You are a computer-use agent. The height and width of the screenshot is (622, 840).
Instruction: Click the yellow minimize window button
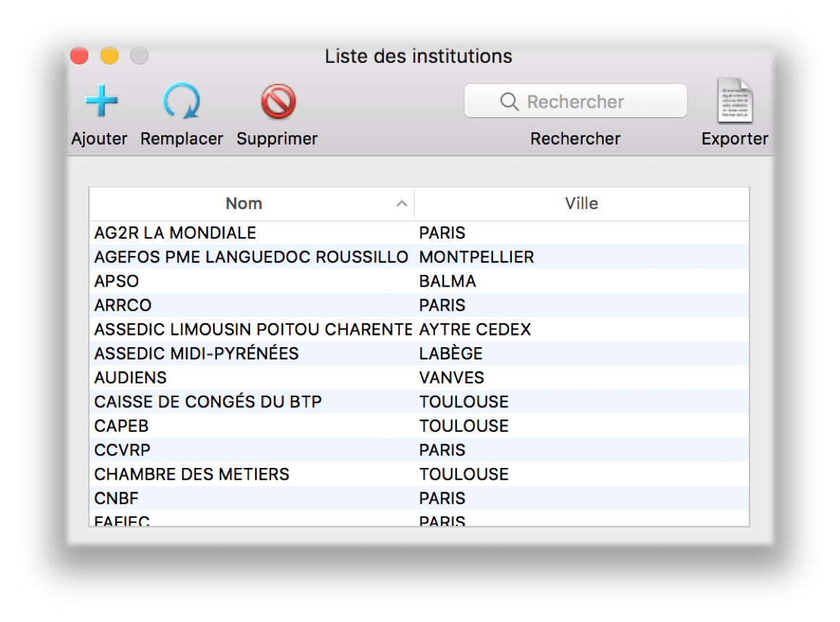tap(109, 55)
